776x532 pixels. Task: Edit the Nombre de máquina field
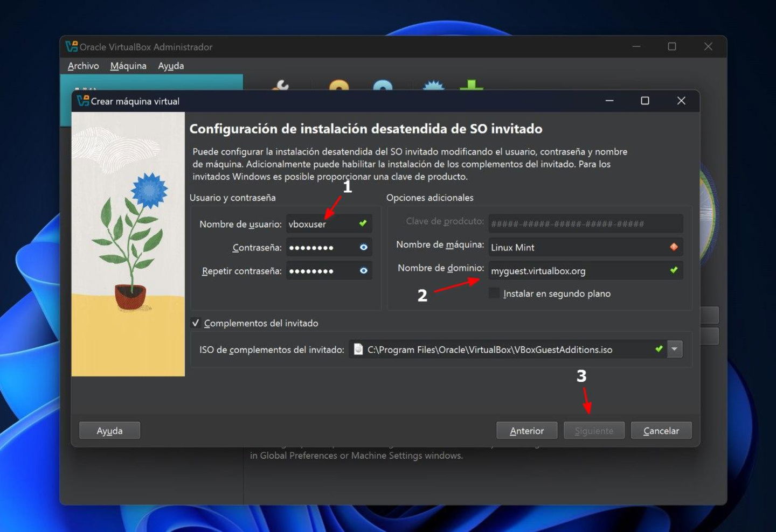(586, 247)
